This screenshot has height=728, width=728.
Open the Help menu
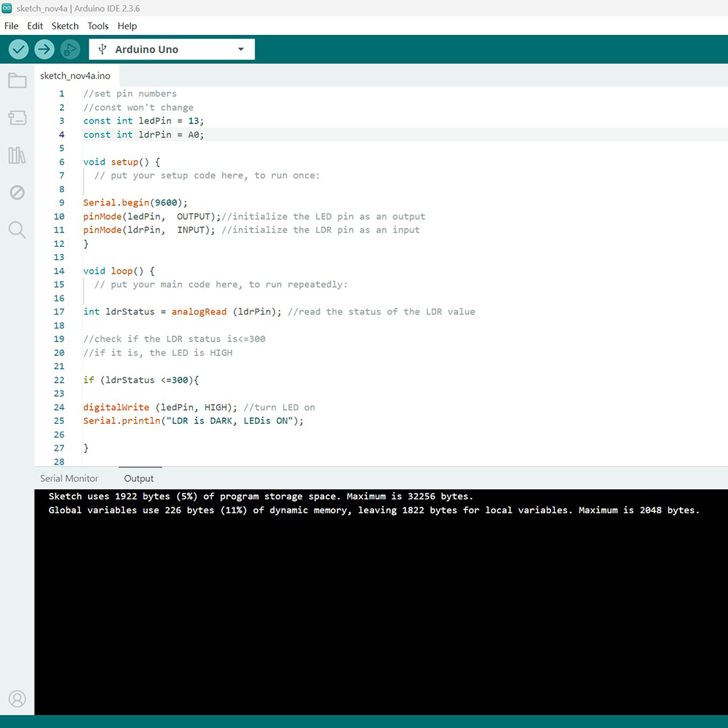127,25
